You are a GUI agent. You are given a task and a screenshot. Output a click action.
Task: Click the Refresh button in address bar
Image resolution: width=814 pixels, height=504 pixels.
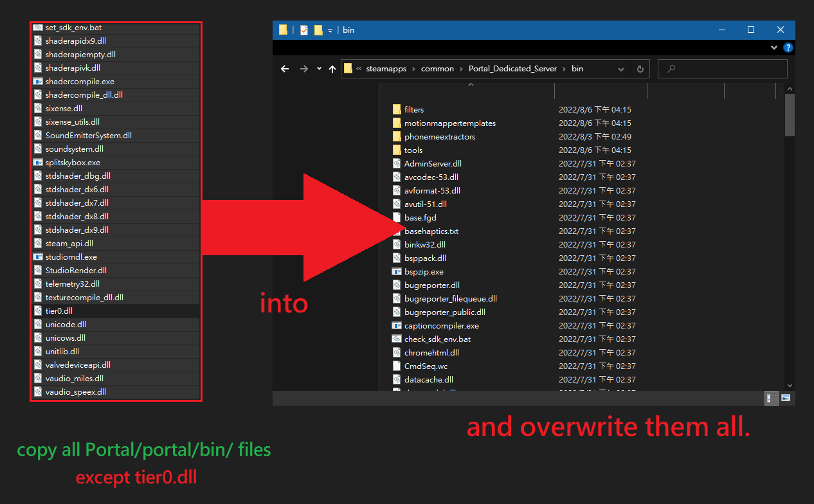coord(640,69)
